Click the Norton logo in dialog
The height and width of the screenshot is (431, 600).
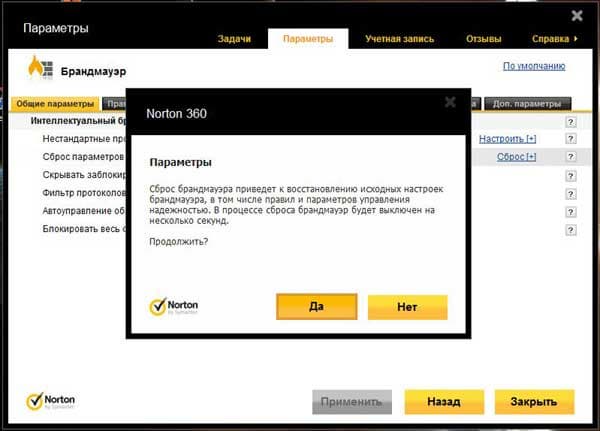(174, 307)
